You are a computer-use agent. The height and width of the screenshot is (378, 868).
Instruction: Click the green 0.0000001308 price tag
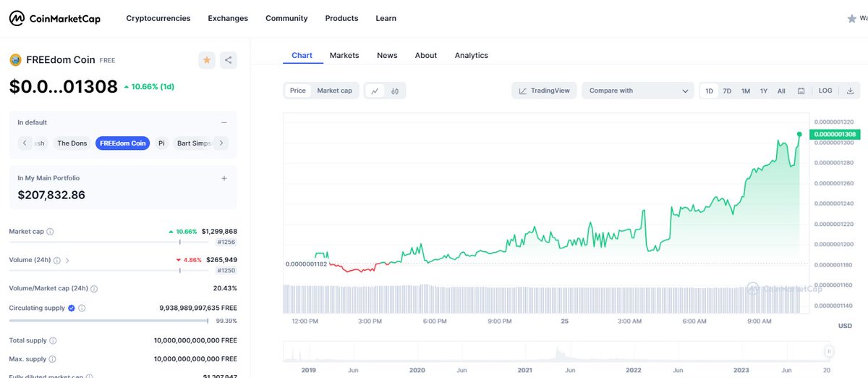(835, 134)
